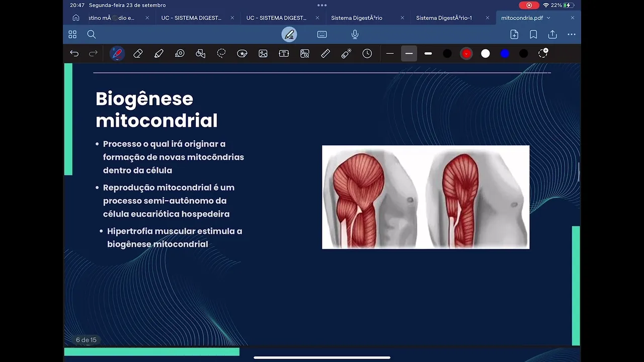This screenshot has width=644, height=362.
Task: Close the 'Sistema Digestório-1' tab
Action: point(488,18)
